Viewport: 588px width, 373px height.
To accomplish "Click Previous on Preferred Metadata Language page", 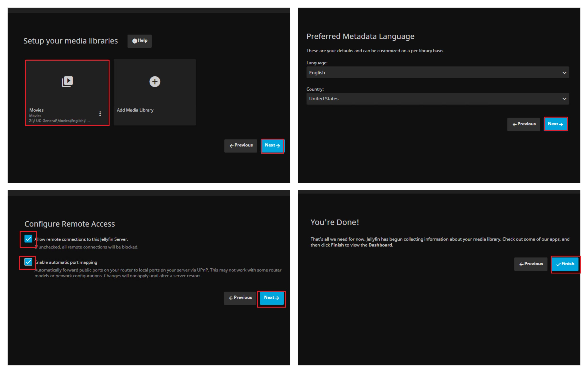I will coord(524,124).
